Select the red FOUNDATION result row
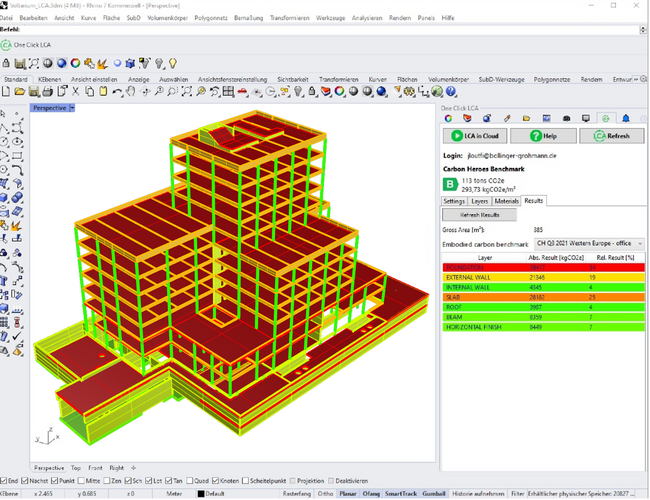Viewport: 650px width, 500px height. coord(543,267)
